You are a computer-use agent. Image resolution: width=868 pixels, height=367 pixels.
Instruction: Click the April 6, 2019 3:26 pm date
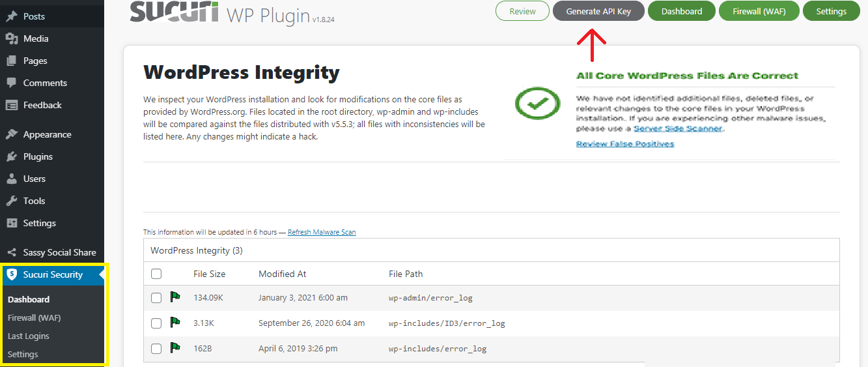[298, 349]
